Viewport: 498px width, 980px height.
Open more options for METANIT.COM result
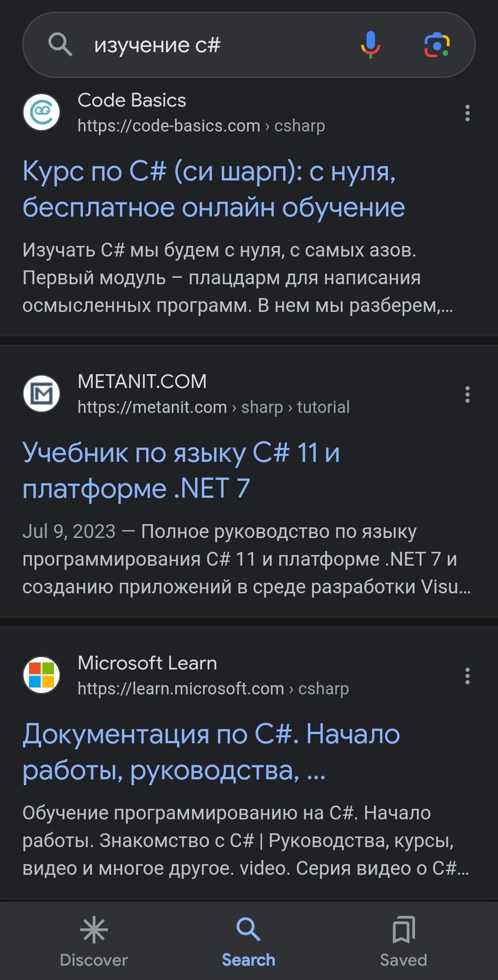pyautogui.click(x=467, y=394)
